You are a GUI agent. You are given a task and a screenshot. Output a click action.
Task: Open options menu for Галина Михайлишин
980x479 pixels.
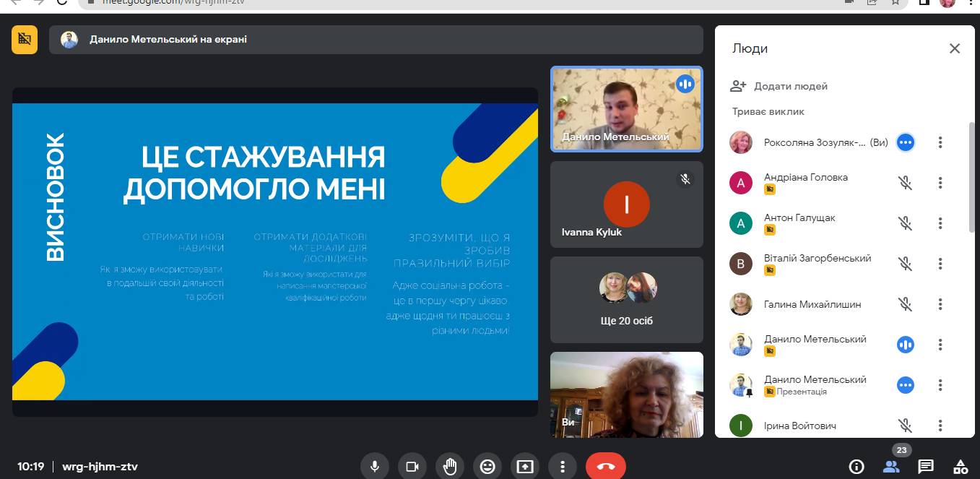[x=940, y=305]
